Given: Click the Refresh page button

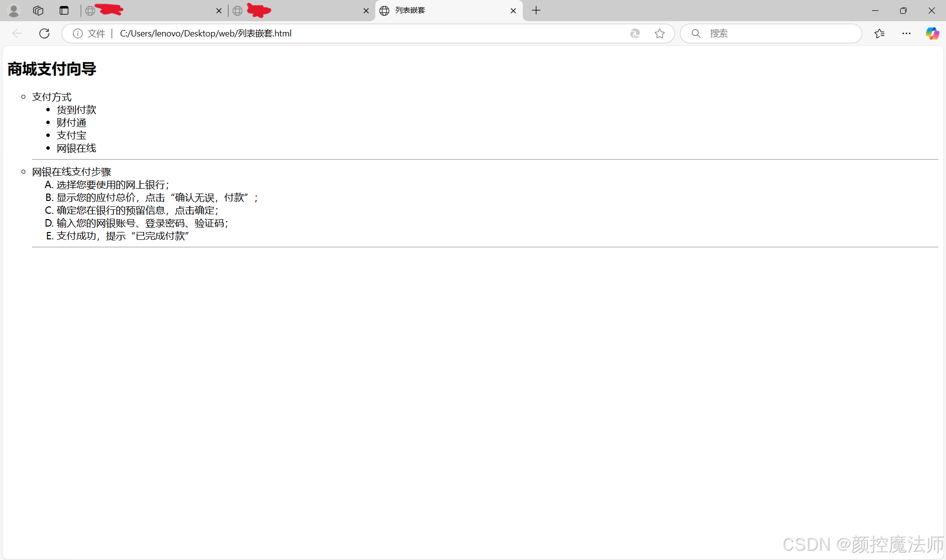Looking at the screenshot, I should tap(44, 33).
